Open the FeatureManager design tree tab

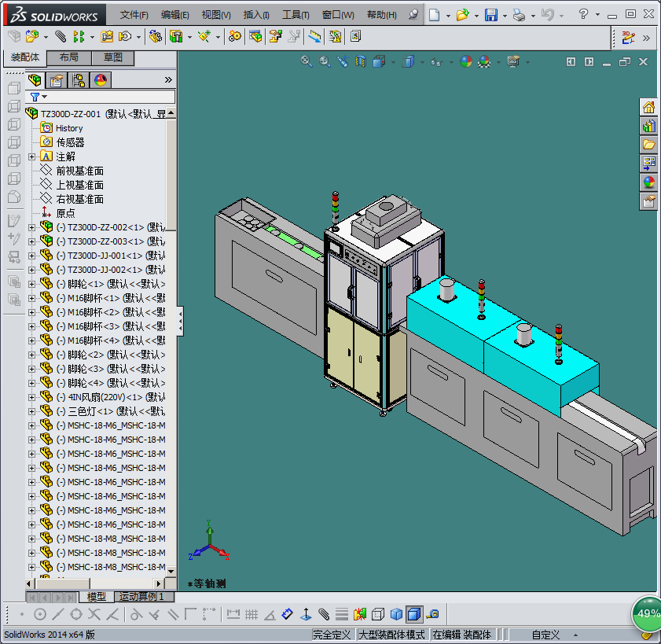tap(35, 80)
